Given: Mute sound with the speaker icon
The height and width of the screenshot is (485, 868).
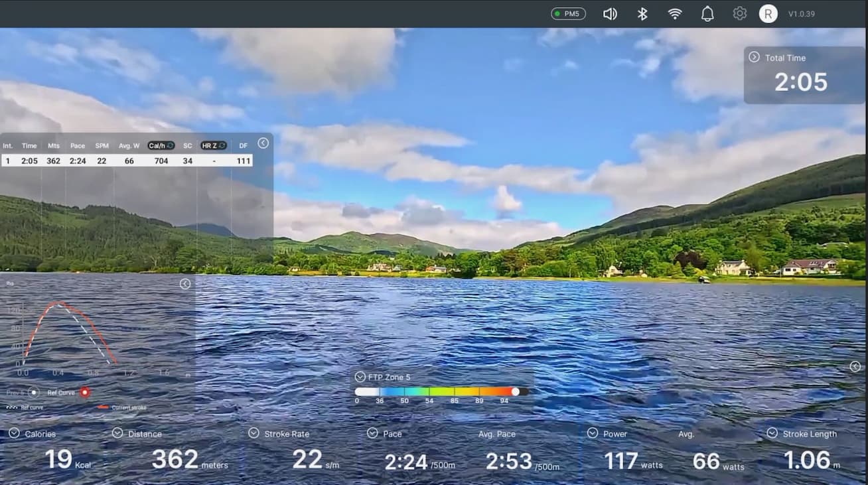Looking at the screenshot, I should coord(609,14).
